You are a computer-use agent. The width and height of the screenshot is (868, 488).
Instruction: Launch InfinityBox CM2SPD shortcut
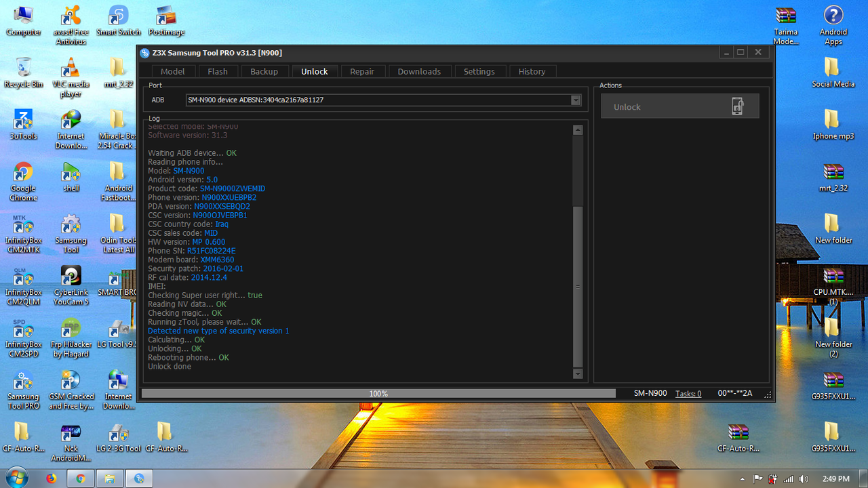23,338
